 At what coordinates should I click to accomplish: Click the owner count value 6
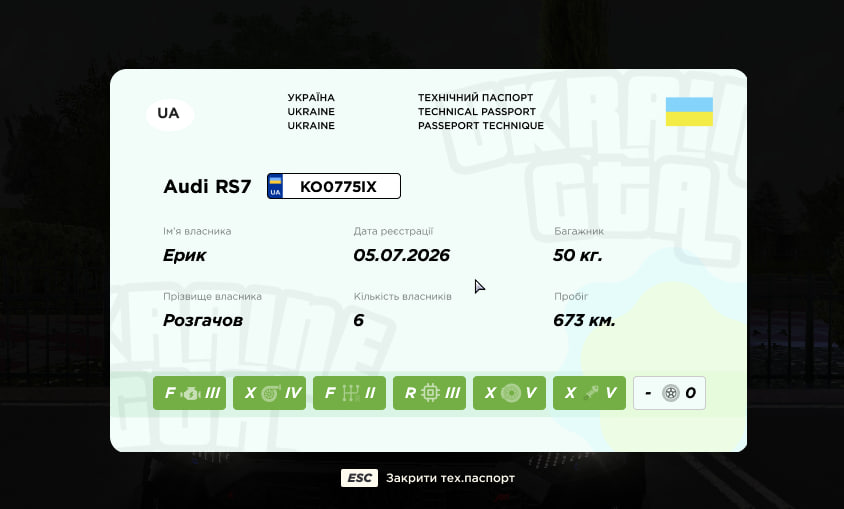(x=358, y=320)
